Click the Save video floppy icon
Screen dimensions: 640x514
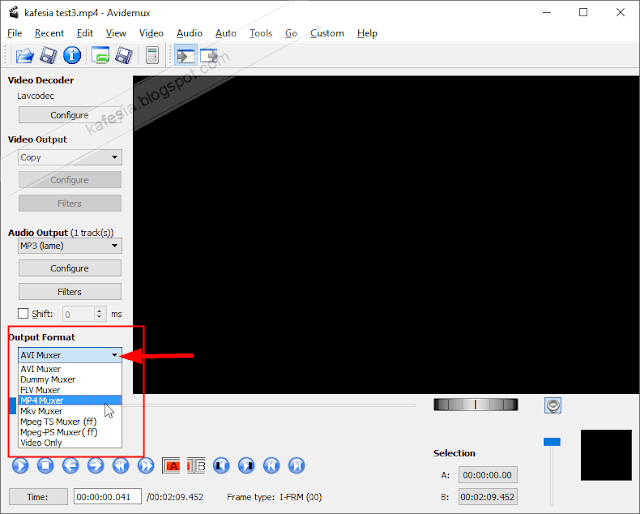[48, 55]
